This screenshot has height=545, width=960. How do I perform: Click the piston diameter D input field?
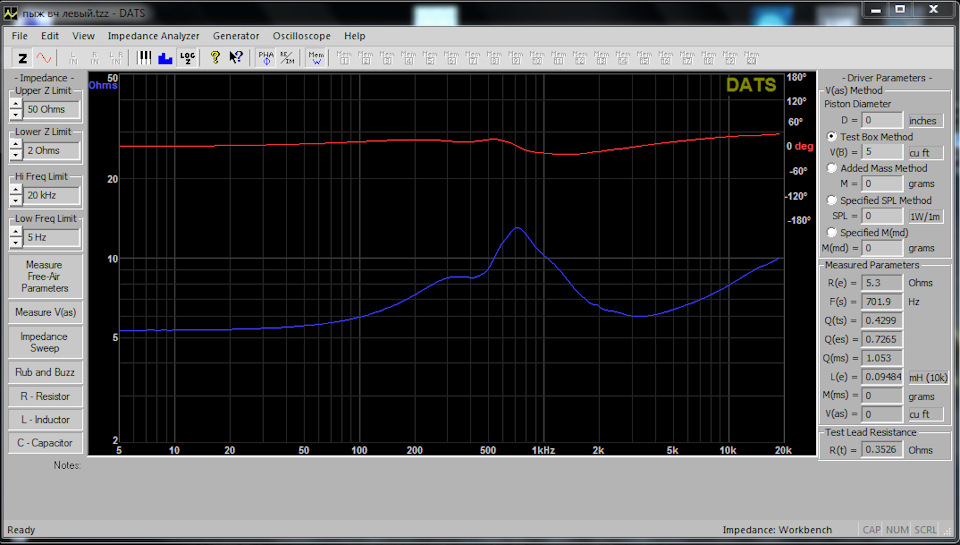[x=882, y=121]
